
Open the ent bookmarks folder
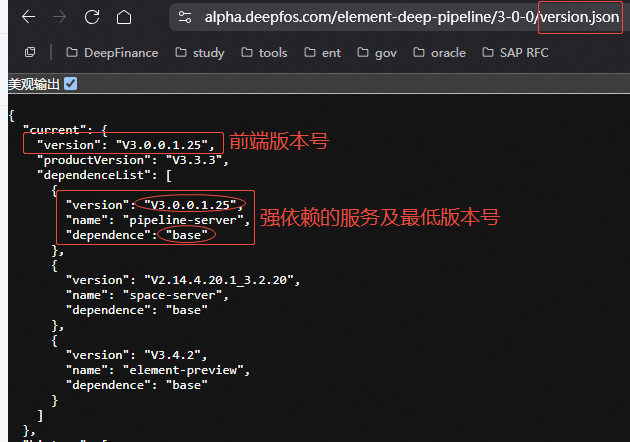[x=324, y=52]
